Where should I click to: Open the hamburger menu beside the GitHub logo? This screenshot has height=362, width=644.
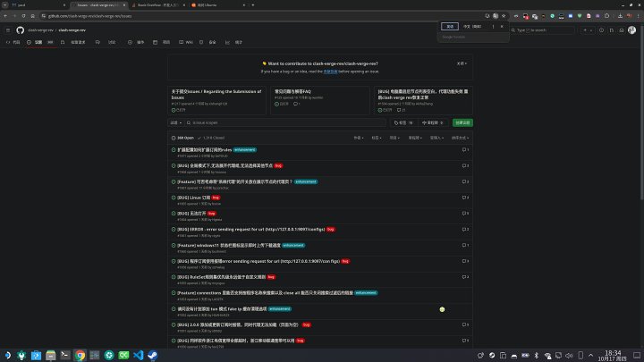[8, 29]
